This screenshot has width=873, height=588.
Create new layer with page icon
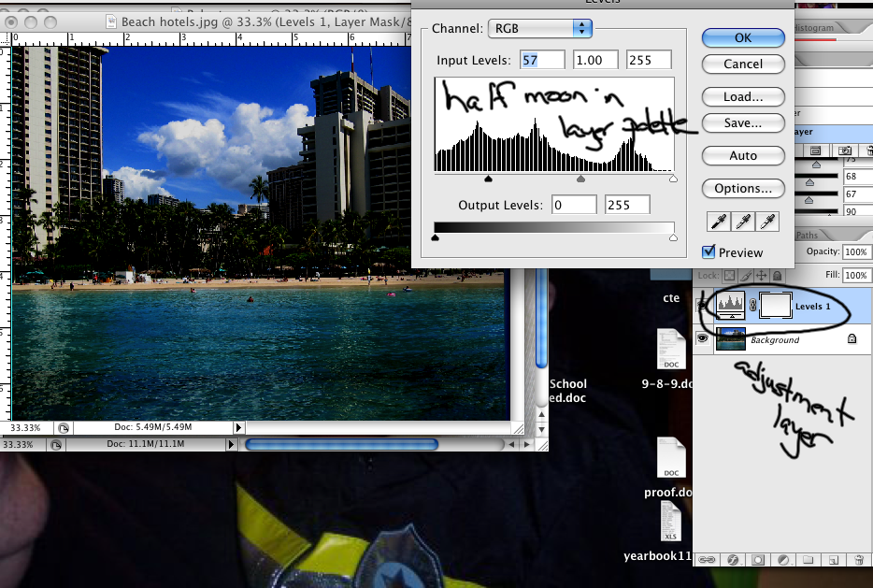[x=833, y=560]
